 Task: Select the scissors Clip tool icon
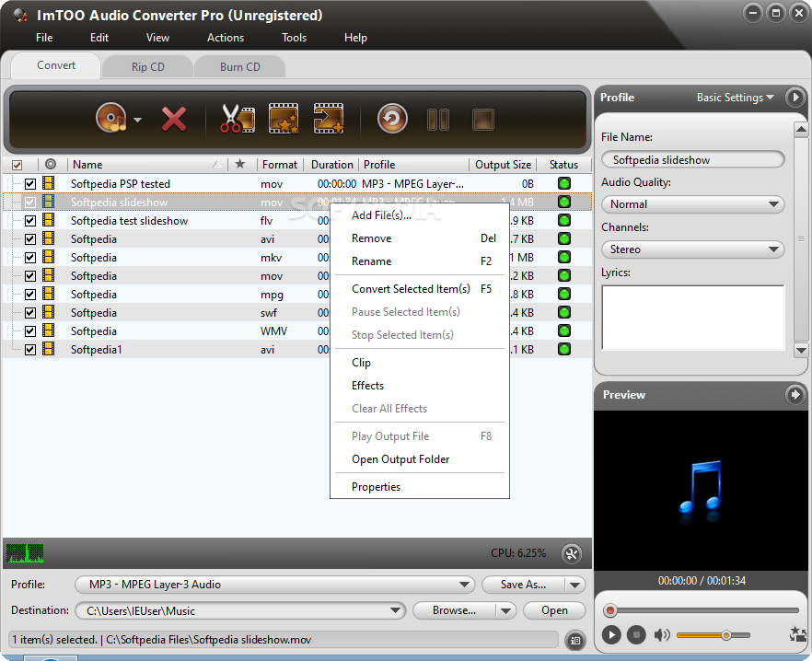[x=238, y=118]
